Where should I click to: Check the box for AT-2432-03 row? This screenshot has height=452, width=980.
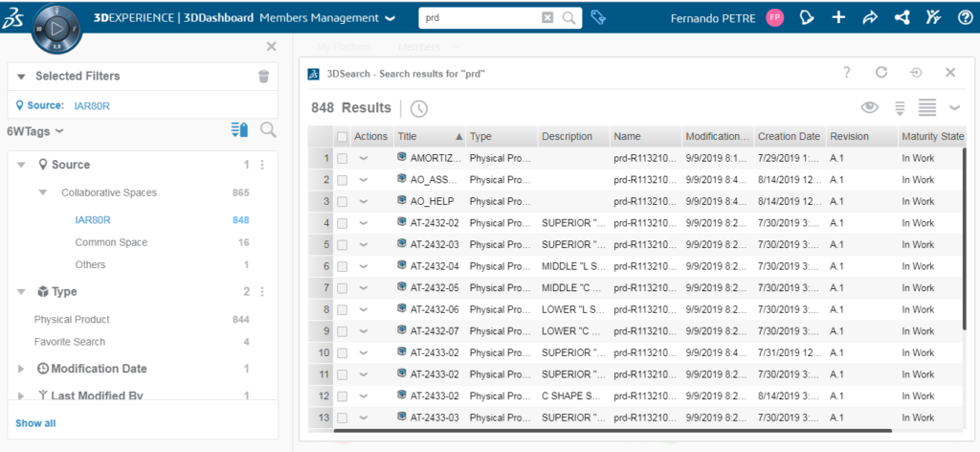(342, 245)
